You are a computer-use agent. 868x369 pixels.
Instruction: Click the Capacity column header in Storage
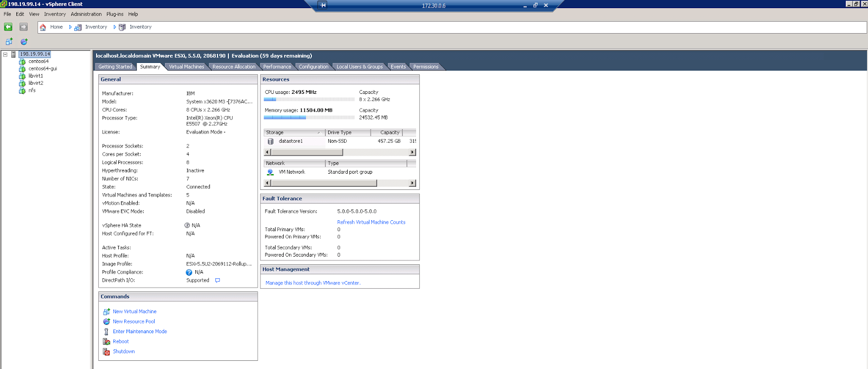386,132
